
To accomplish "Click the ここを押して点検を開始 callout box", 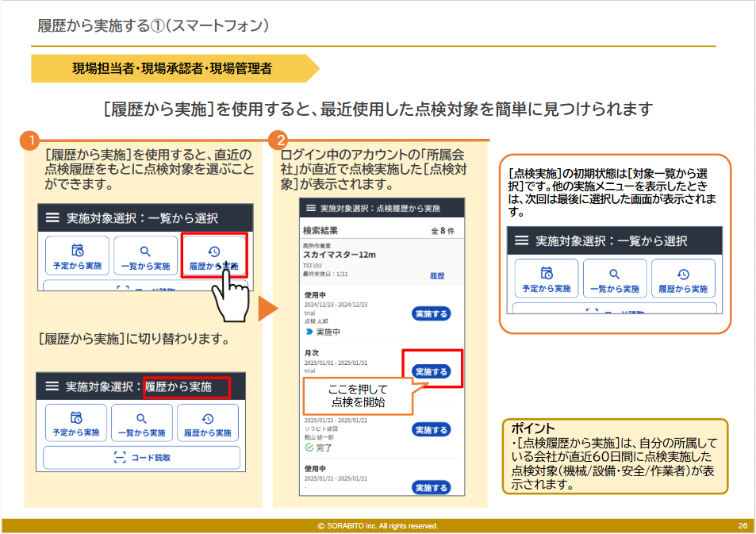I will tap(357, 396).
